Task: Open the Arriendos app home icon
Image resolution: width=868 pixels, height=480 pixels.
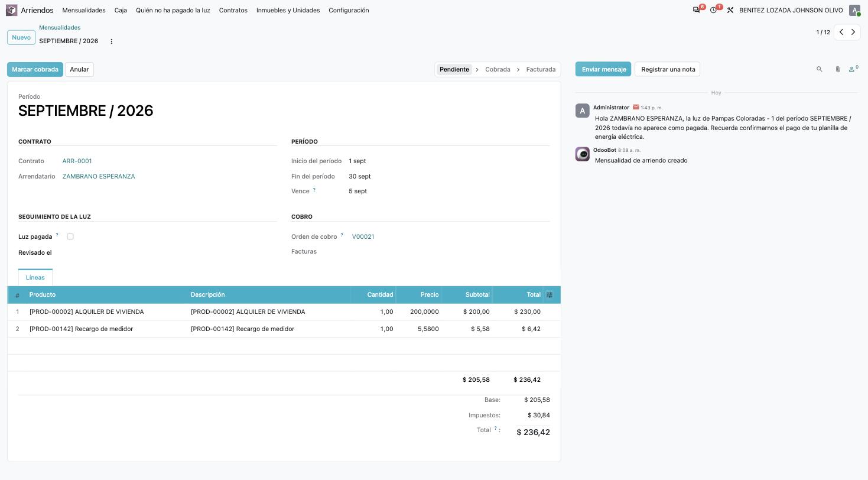Action: [12, 10]
